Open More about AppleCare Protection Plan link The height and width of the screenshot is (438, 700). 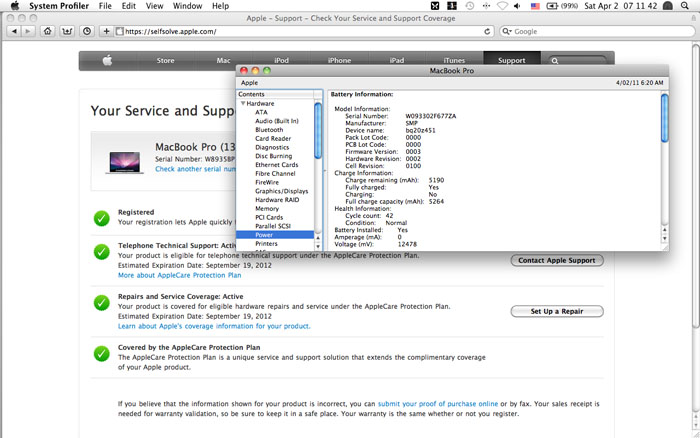(x=179, y=275)
